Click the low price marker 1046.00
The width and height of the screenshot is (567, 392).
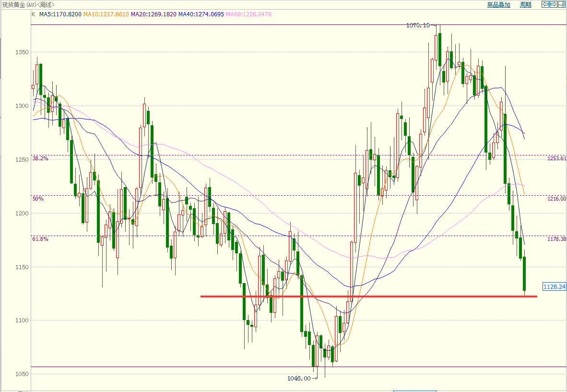299,378
